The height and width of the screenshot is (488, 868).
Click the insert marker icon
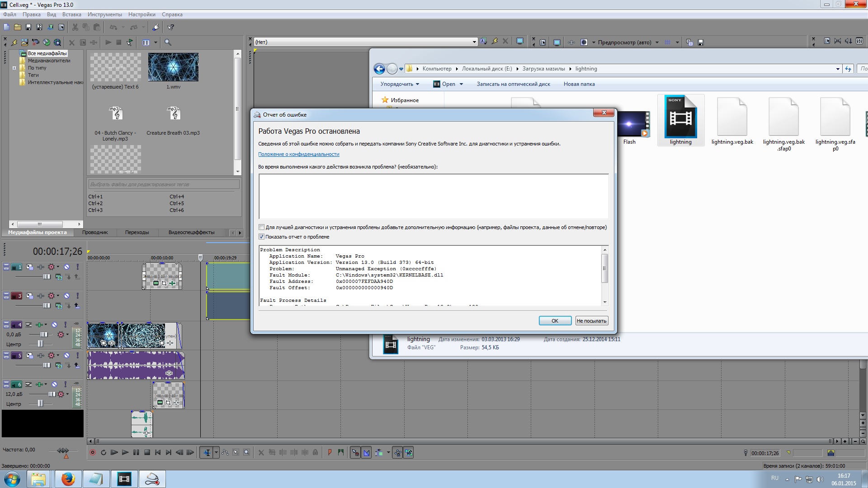pos(330,453)
